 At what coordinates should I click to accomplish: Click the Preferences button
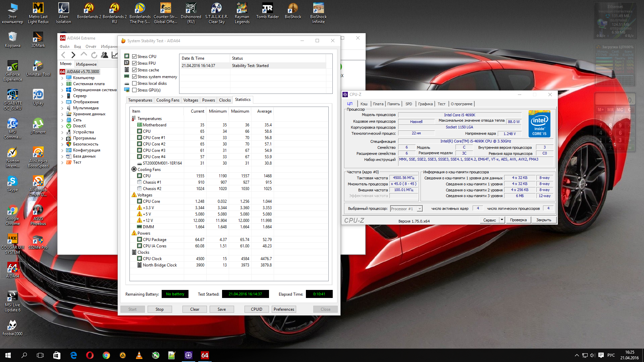[284, 309]
